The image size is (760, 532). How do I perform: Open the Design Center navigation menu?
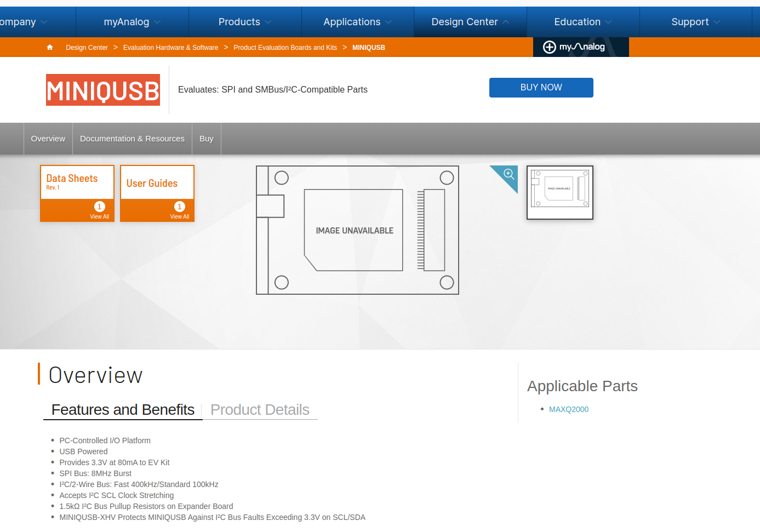(x=470, y=22)
